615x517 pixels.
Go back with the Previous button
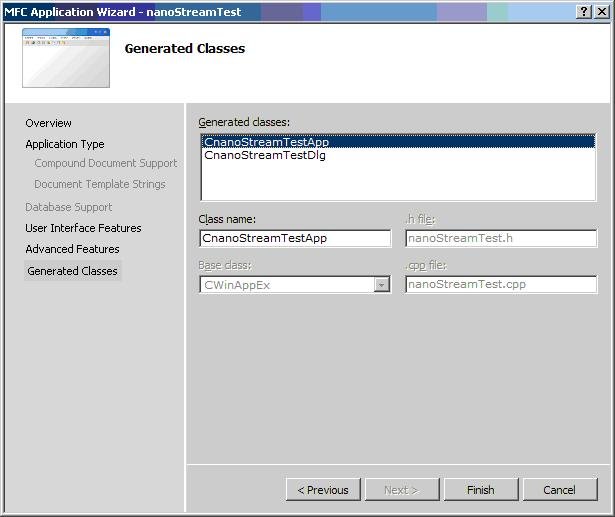pos(323,490)
